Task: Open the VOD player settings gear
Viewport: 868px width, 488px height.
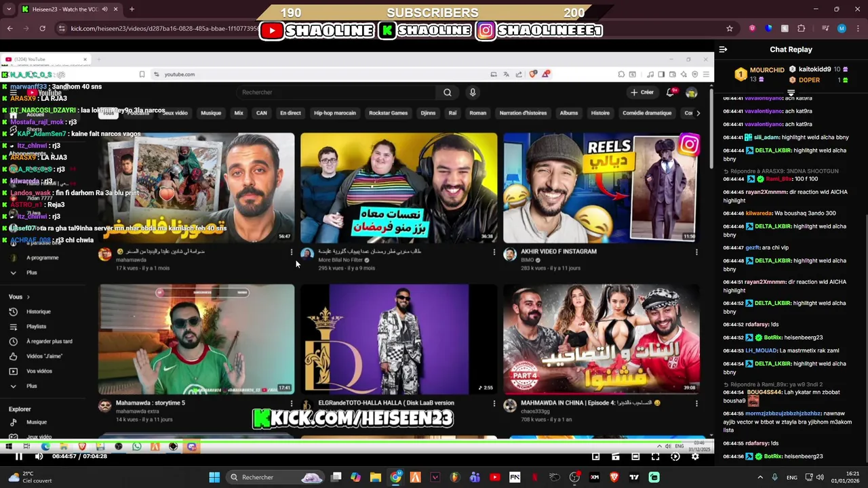Action: 695,456
